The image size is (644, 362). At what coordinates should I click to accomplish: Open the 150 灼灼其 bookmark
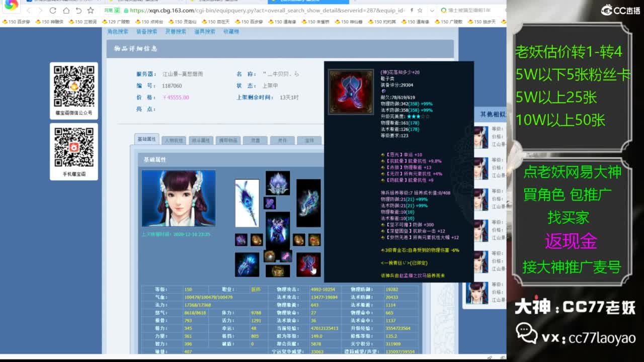point(381,22)
